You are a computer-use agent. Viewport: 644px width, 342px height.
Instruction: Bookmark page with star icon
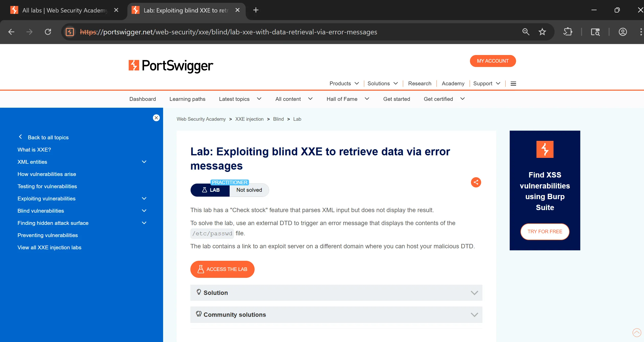click(x=542, y=32)
